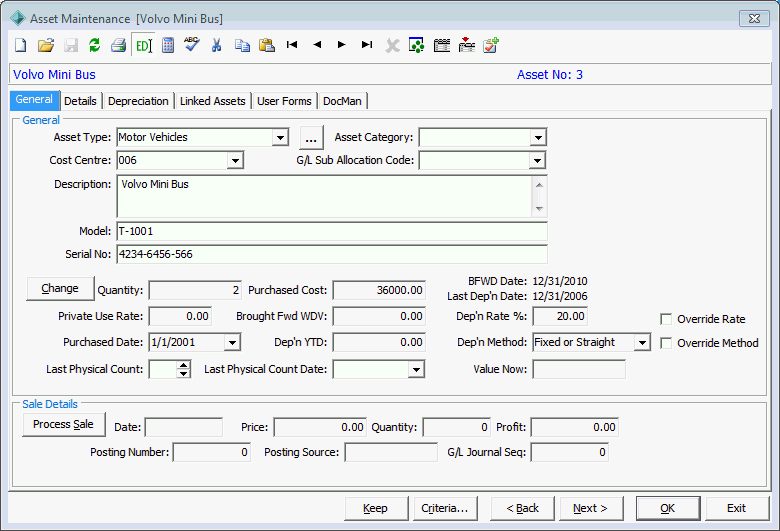Click the Paste clipboard icon

click(x=267, y=45)
